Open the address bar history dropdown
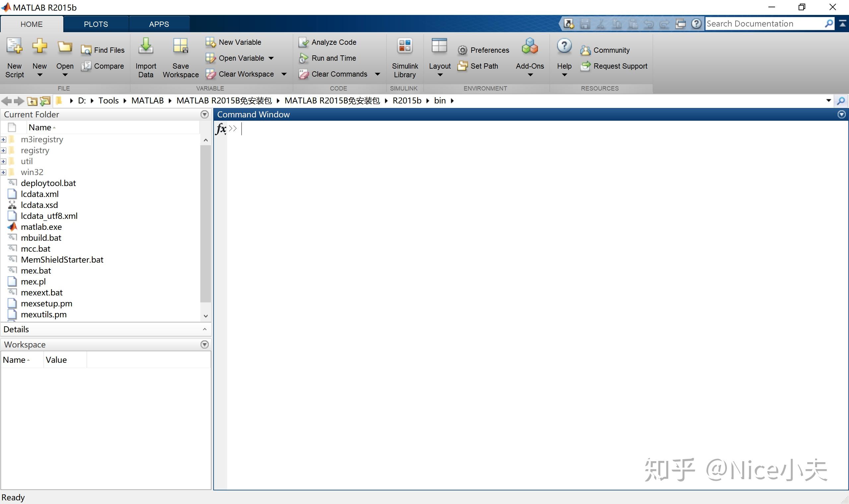Viewport: 849px width, 504px height. point(828,100)
